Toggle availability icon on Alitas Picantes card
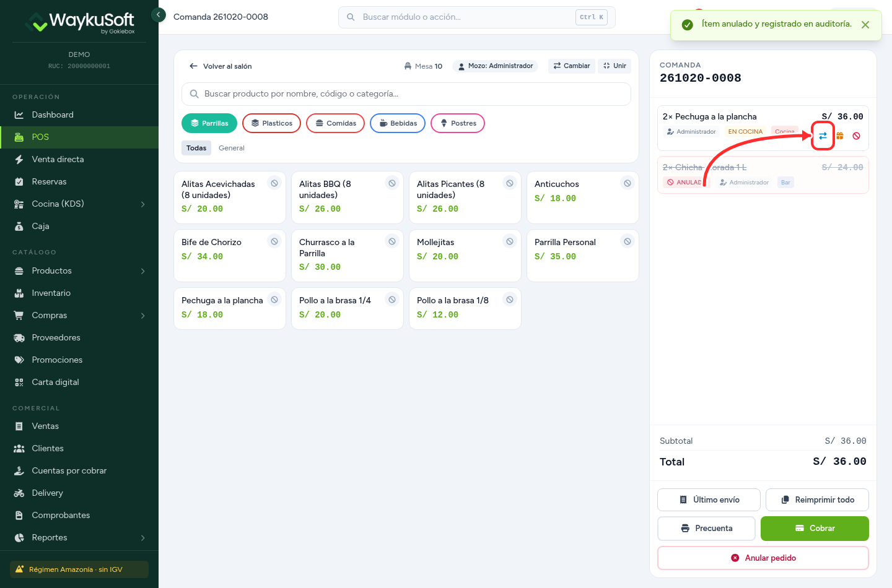 tap(510, 183)
